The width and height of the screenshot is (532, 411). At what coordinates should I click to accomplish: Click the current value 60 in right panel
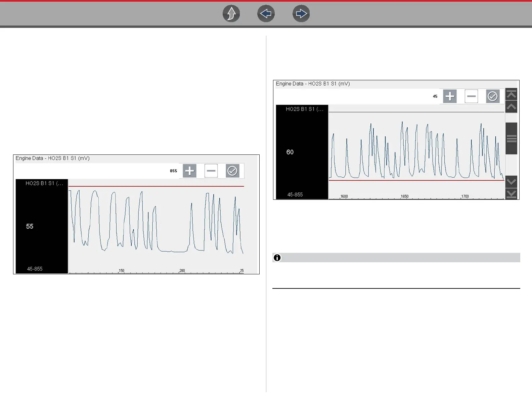(290, 152)
